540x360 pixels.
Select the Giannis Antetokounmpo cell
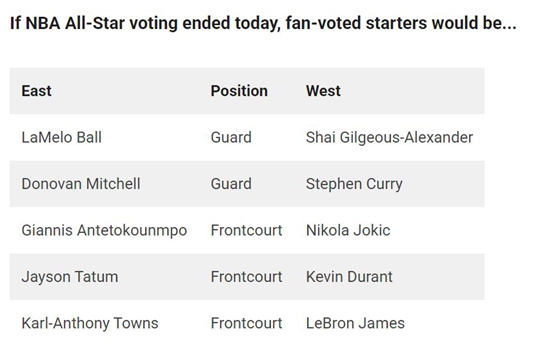click(104, 230)
